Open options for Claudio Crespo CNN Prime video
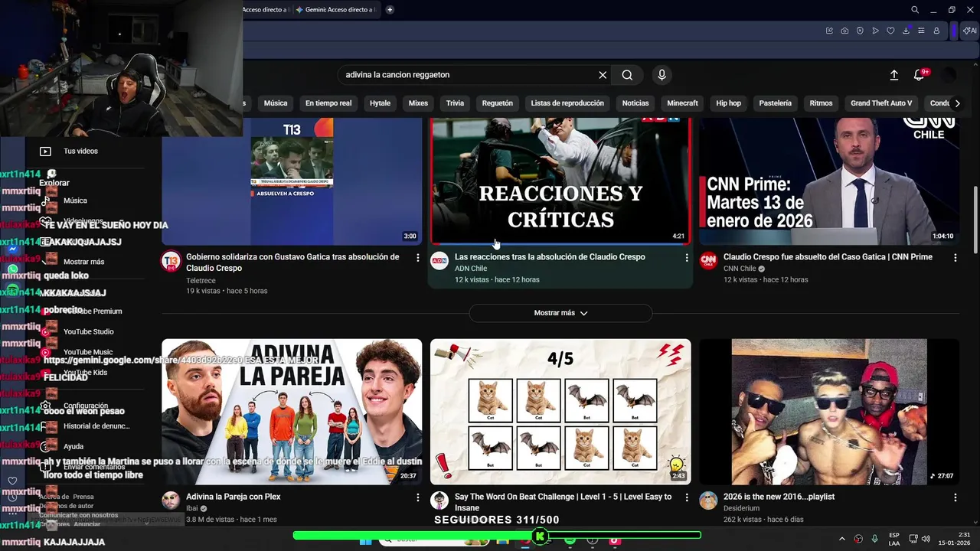The height and width of the screenshot is (551, 980). 955,258
